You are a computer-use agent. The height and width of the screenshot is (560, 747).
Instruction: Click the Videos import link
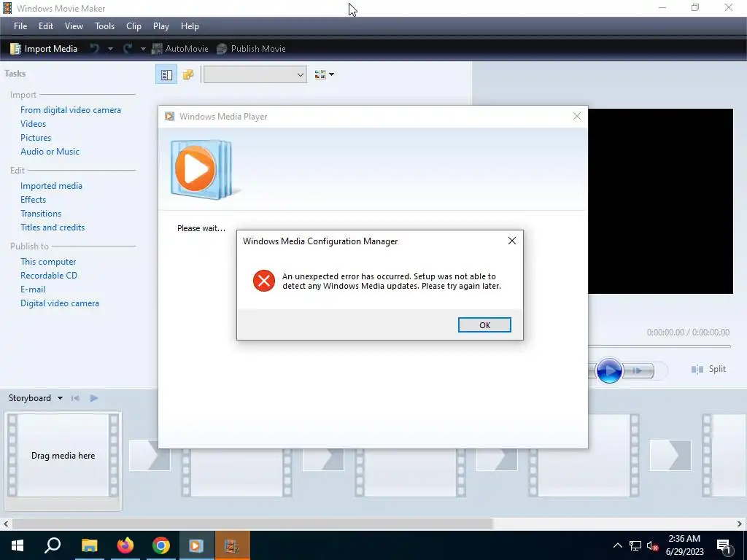pos(34,124)
